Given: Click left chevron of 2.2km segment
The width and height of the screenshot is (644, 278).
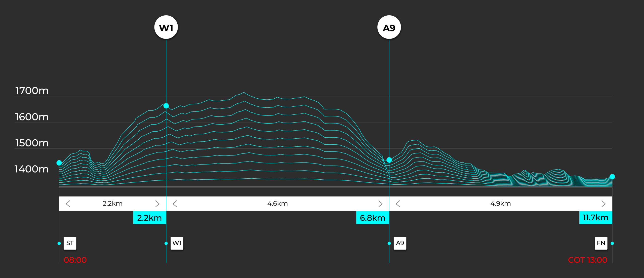Looking at the screenshot, I should [68, 204].
